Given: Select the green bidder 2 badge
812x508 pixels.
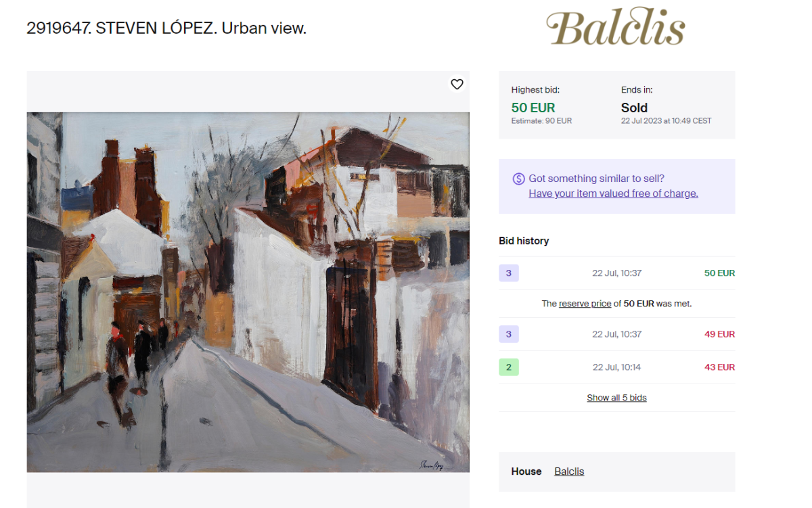Looking at the screenshot, I should click(x=509, y=367).
